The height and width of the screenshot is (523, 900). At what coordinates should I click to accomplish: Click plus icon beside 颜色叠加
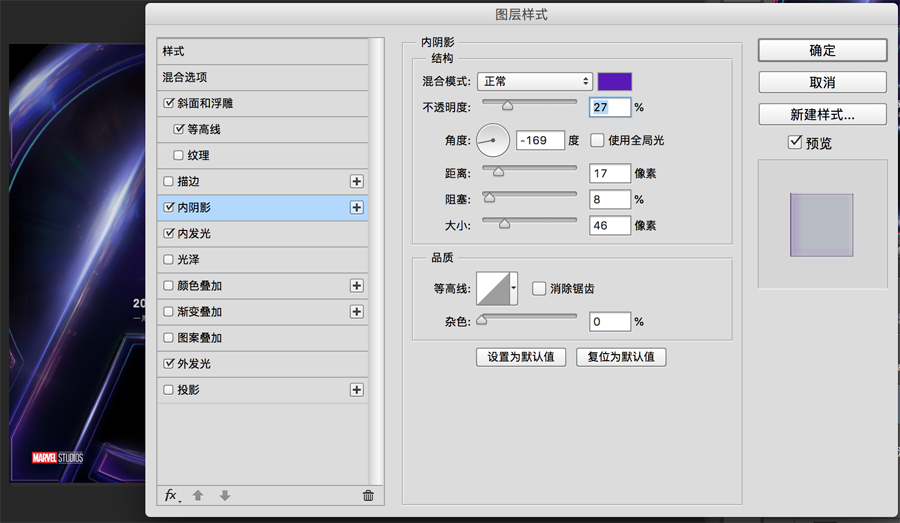pos(356,285)
